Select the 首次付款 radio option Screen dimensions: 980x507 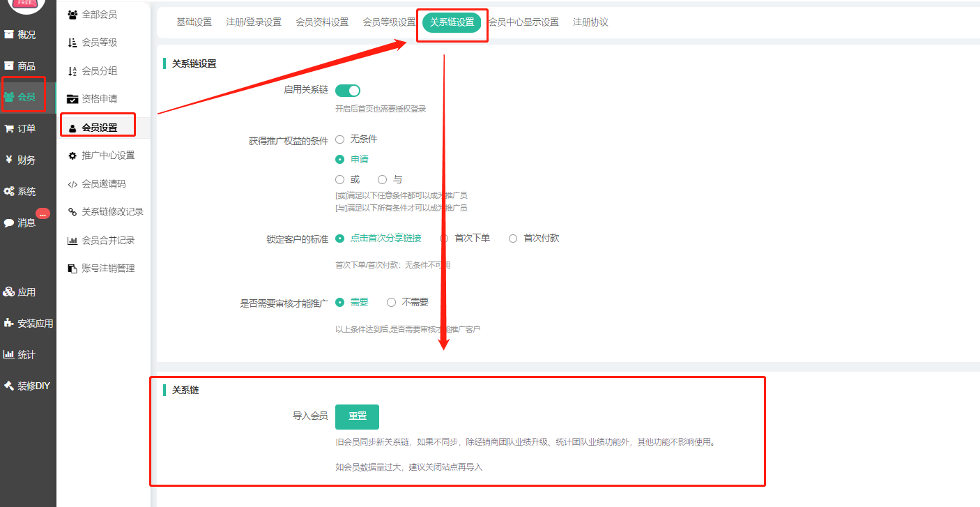(x=513, y=239)
